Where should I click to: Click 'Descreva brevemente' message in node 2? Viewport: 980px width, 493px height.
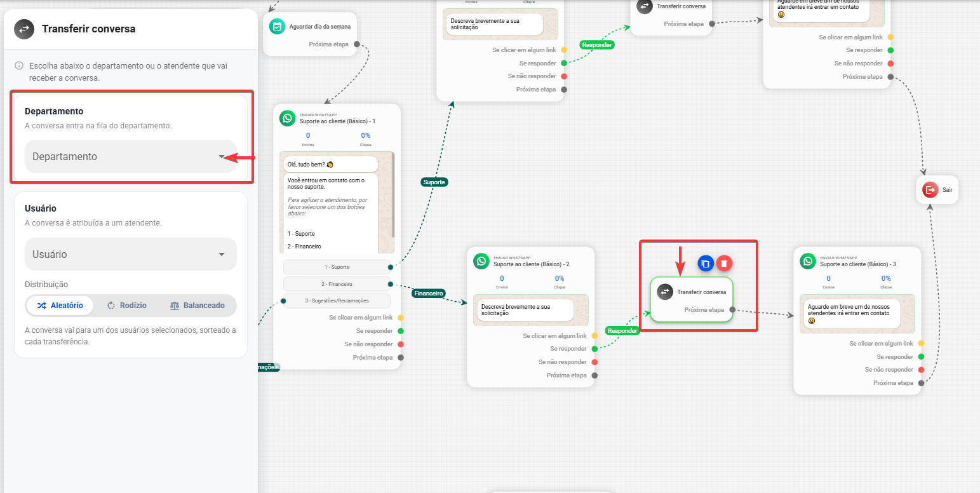(524, 309)
